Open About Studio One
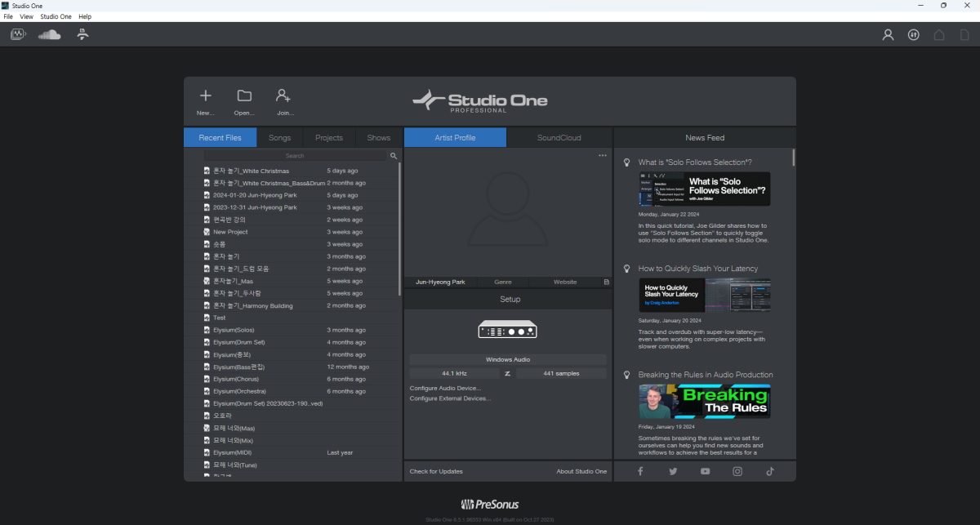980x525 pixels. pyautogui.click(x=581, y=471)
